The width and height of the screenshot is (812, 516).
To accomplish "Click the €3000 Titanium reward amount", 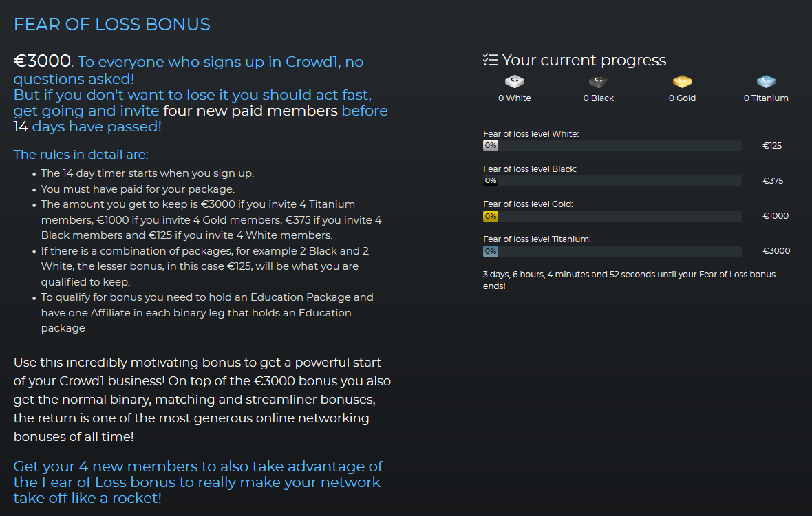I will click(776, 251).
